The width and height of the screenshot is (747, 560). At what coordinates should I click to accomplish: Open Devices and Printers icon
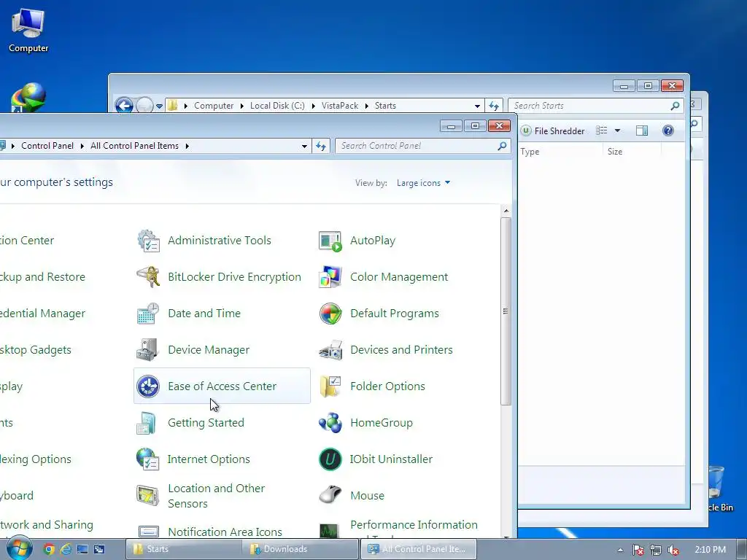pyautogui.click(x=330, y=349)
